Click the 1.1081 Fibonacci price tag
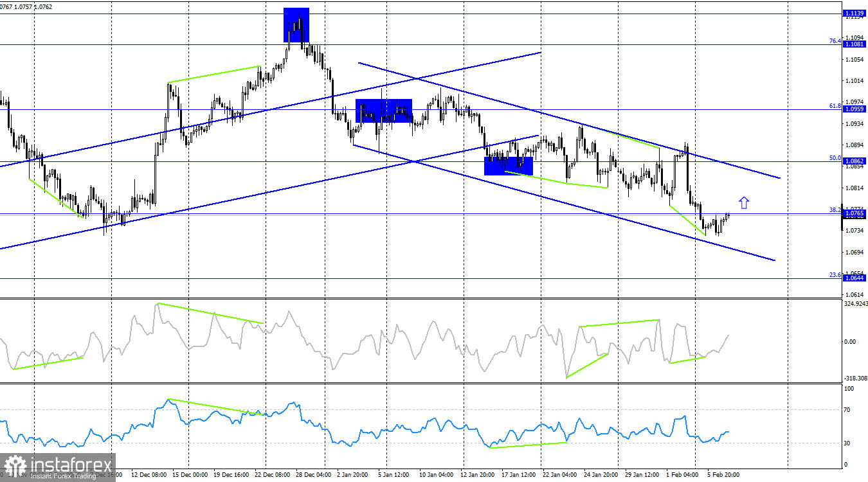This screenshot has height=482, width=868. coord(854,44)
